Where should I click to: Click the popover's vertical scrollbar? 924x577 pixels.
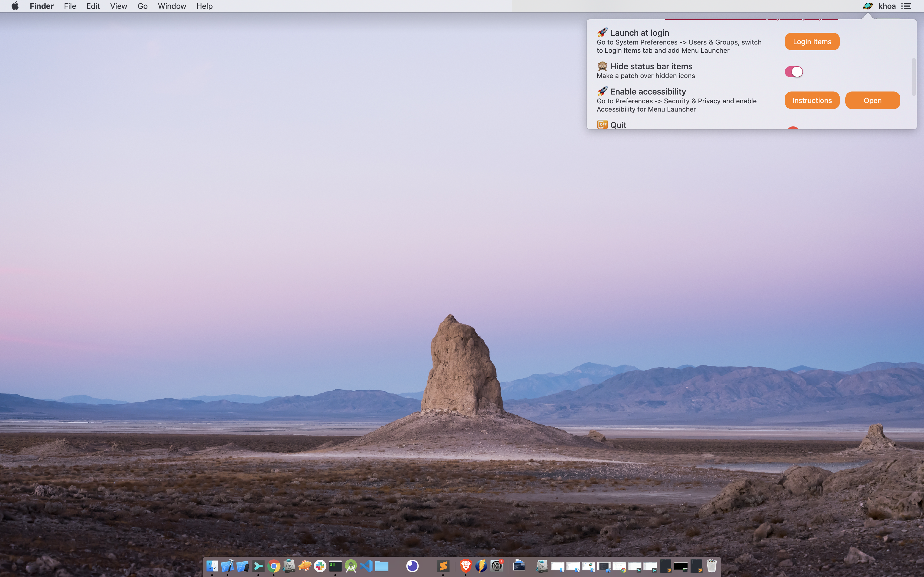913,76
